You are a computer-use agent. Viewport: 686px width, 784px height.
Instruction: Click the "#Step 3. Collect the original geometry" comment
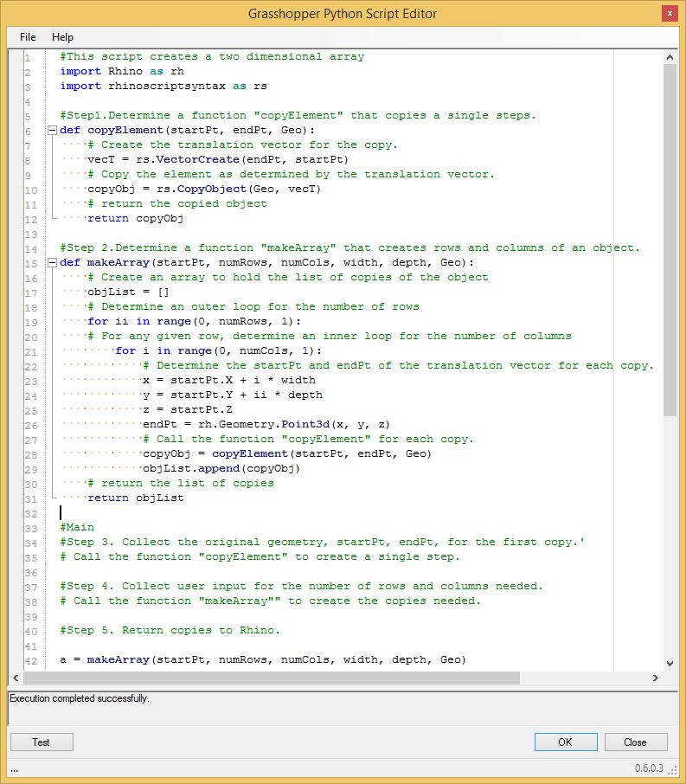click(x=323, y=542)
